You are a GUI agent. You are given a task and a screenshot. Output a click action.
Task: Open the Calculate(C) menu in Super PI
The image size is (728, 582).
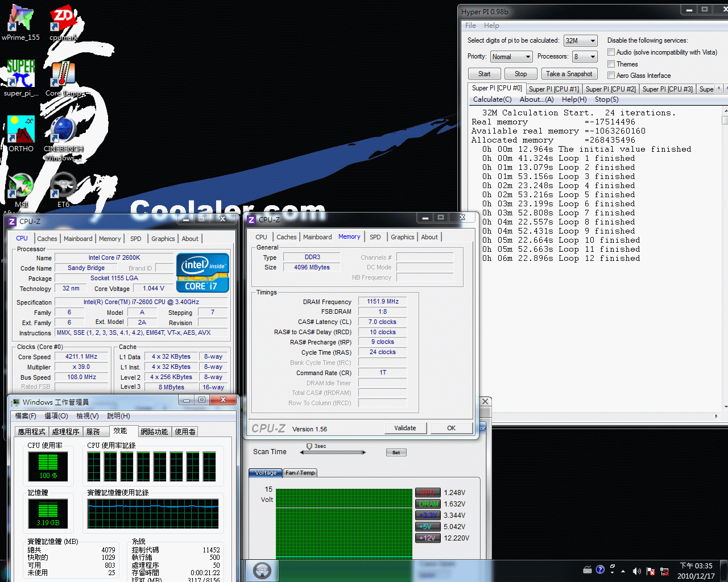click(x=492, y=99)
